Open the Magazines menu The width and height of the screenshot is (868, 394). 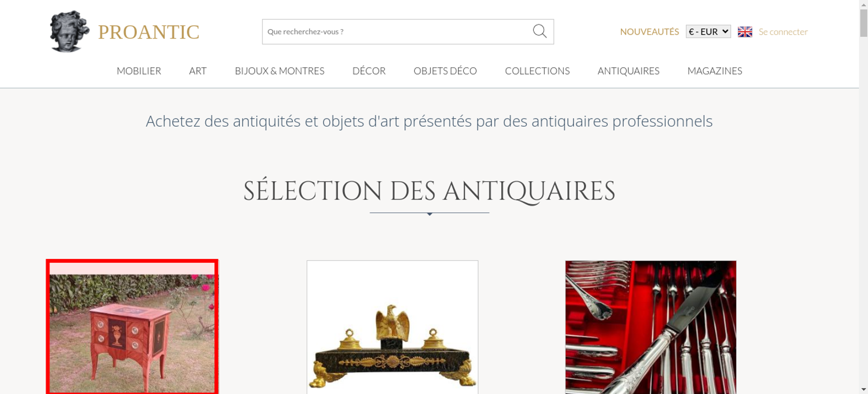point(715,71)
